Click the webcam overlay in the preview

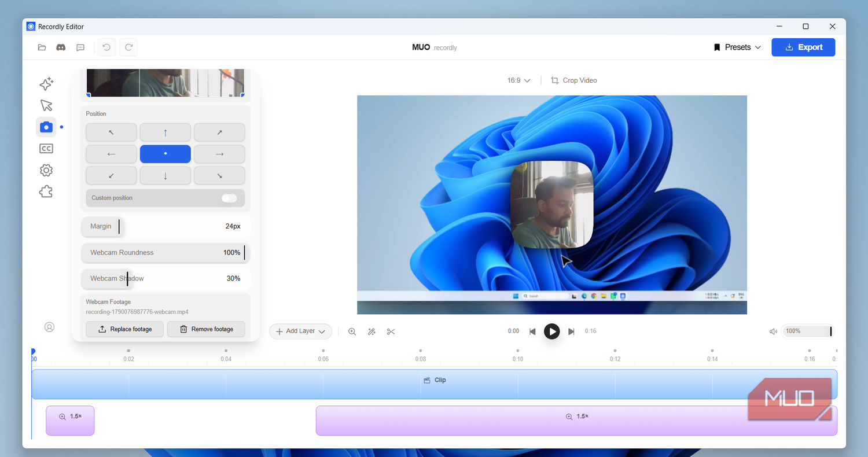point(552,205)
